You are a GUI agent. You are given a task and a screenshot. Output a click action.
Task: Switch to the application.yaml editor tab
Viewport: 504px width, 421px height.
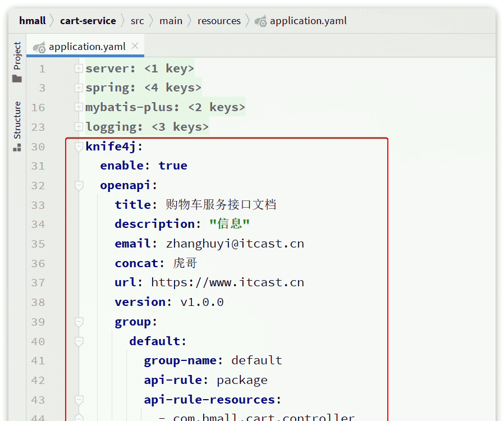click(x=87, y=47)
